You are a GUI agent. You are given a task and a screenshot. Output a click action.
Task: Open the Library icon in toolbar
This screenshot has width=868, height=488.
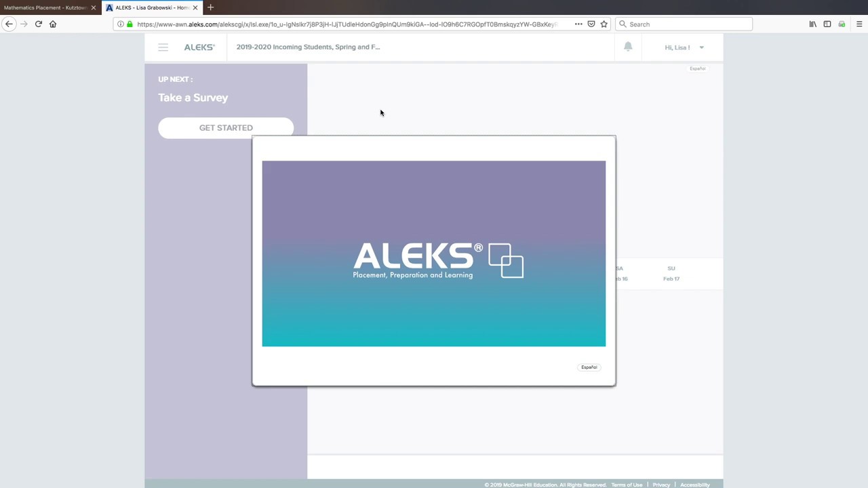[812, 24]
